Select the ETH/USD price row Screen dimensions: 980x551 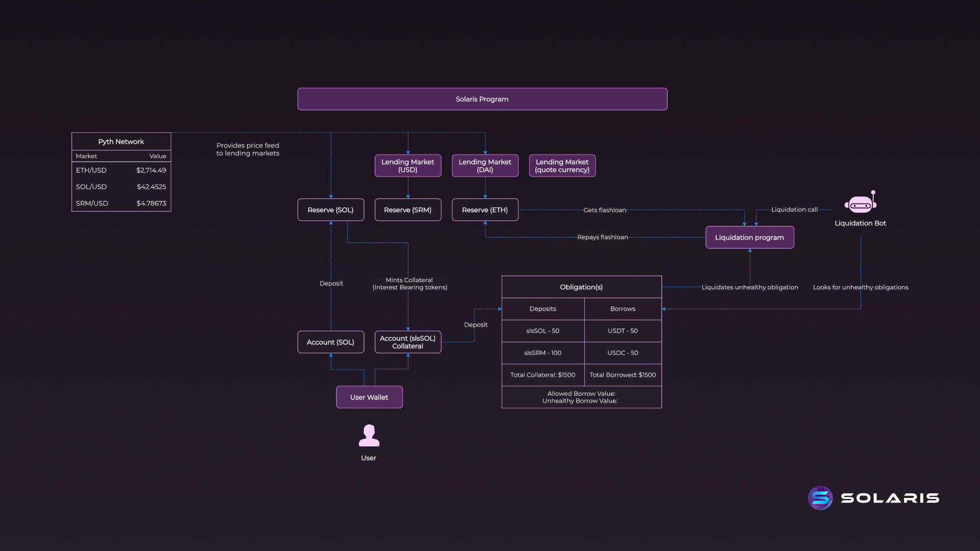[121, 170]
